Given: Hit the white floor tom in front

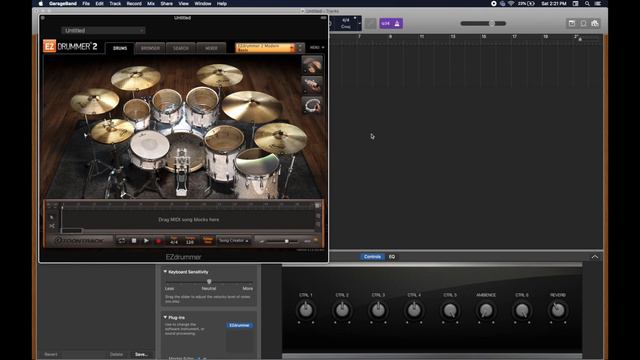Looking at the screenshot, I should click(257, 173).
